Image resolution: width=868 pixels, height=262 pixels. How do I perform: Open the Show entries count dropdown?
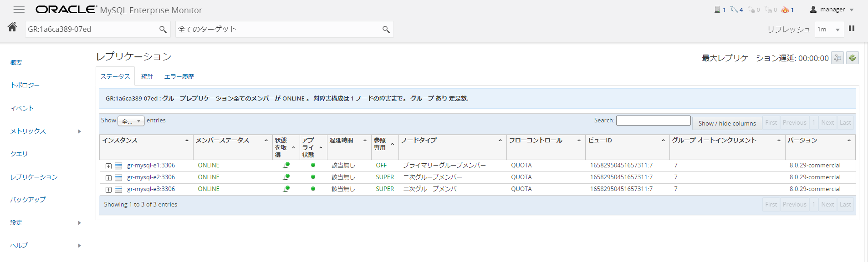131,121
